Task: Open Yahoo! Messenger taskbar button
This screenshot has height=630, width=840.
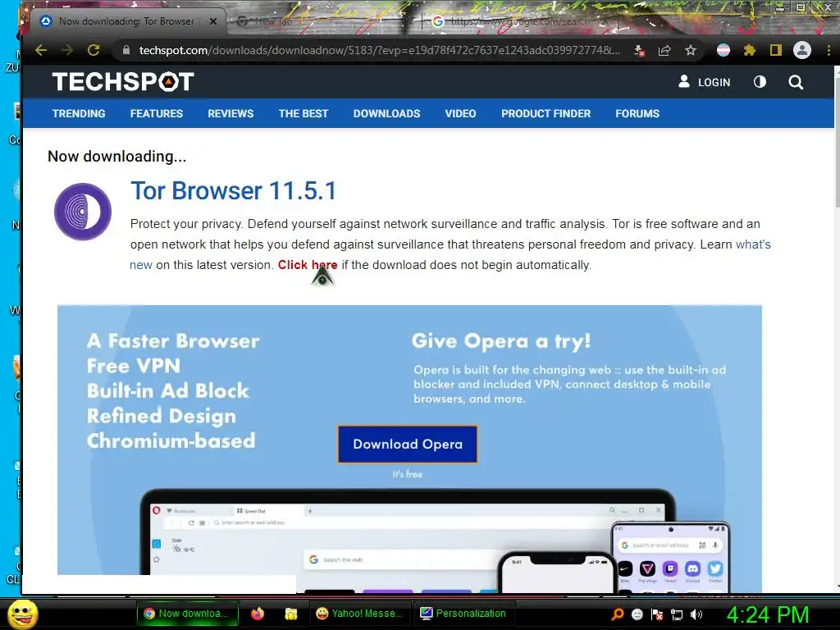Action: [359, 614]
